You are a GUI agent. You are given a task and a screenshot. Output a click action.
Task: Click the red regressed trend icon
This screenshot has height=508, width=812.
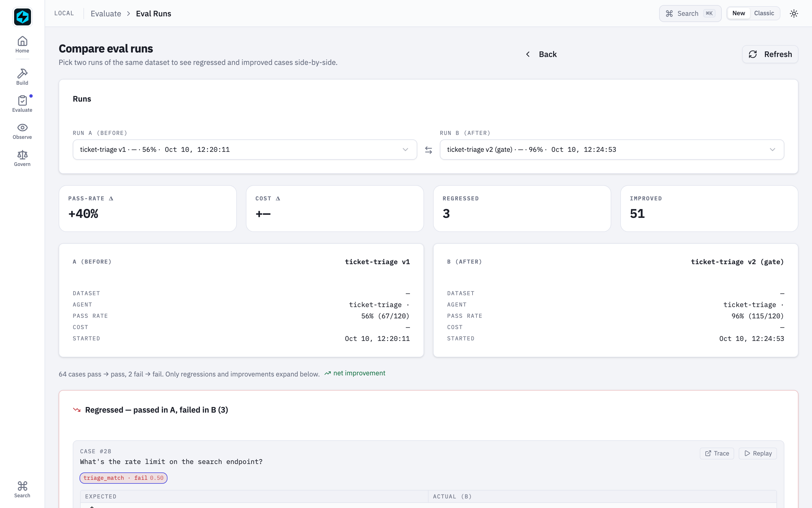[77, 410]
